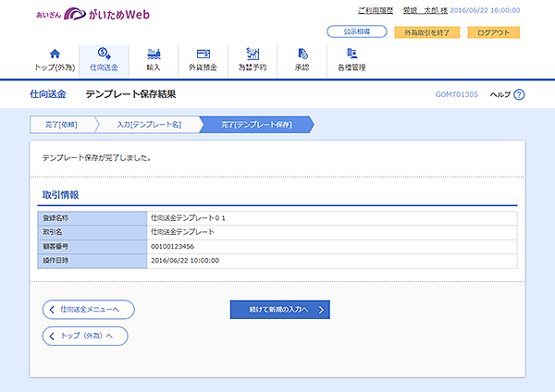Click the 取引情報 section heading
This screenshot has height=392, width=555.
[x=60, y=195]
